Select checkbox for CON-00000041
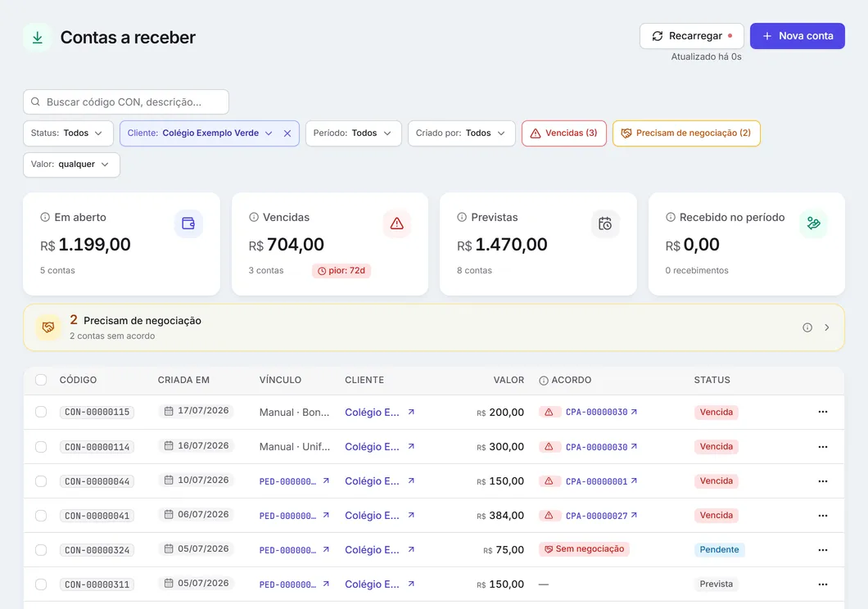The width and height of the screenshot is (868, 609). 41,516
